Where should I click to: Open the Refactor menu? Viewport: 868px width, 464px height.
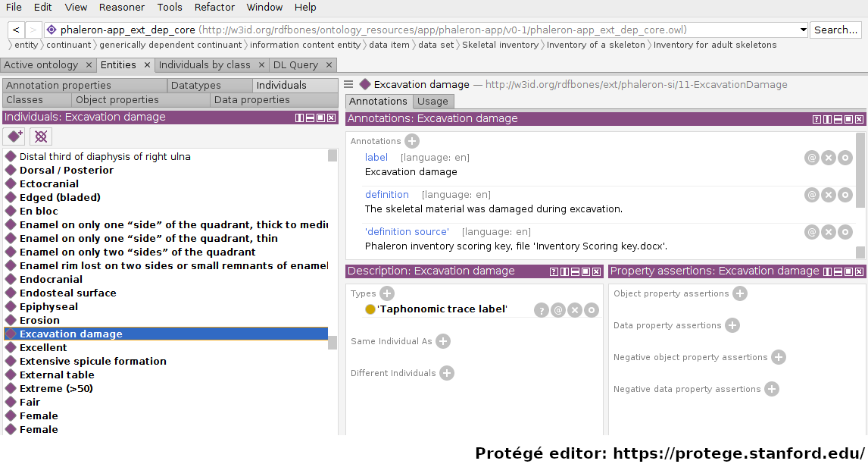click(x=215, y=8)
